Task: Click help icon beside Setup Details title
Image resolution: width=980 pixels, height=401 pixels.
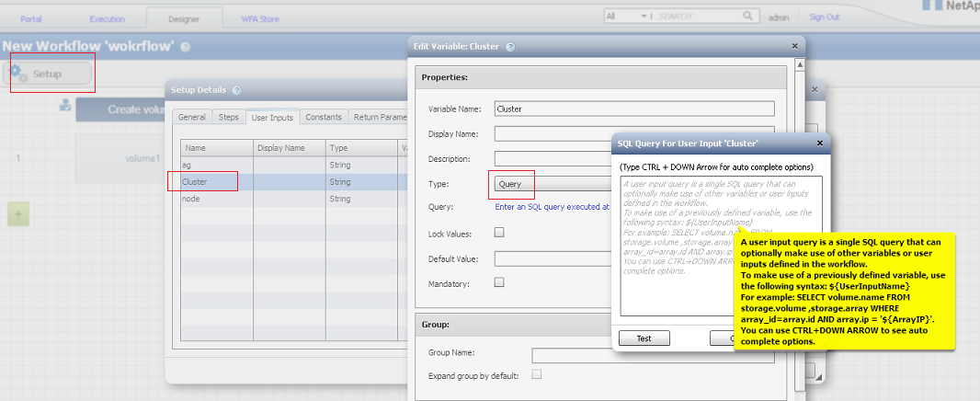Action: point(236,90)
